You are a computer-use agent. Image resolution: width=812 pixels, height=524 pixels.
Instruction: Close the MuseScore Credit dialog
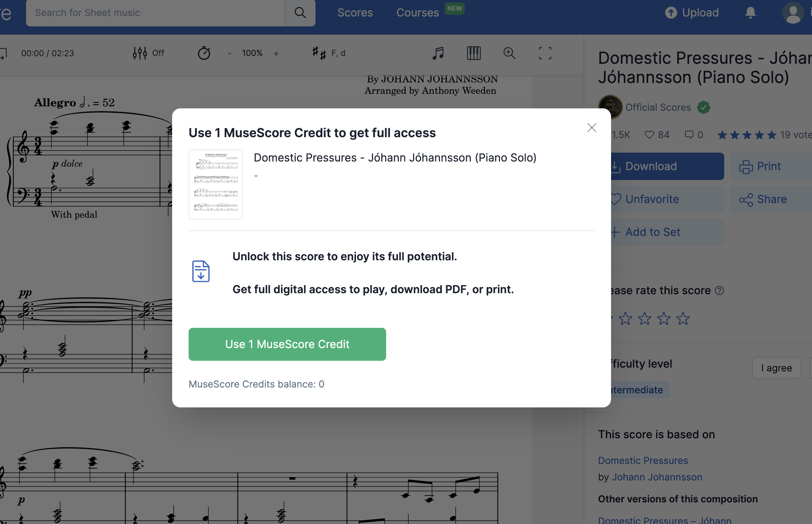tap(592, 127)
